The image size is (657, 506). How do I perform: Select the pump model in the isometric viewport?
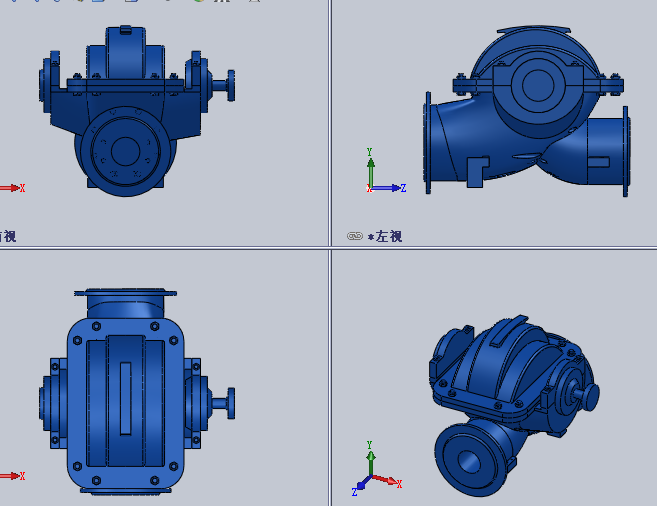click(x=515, y=405)
